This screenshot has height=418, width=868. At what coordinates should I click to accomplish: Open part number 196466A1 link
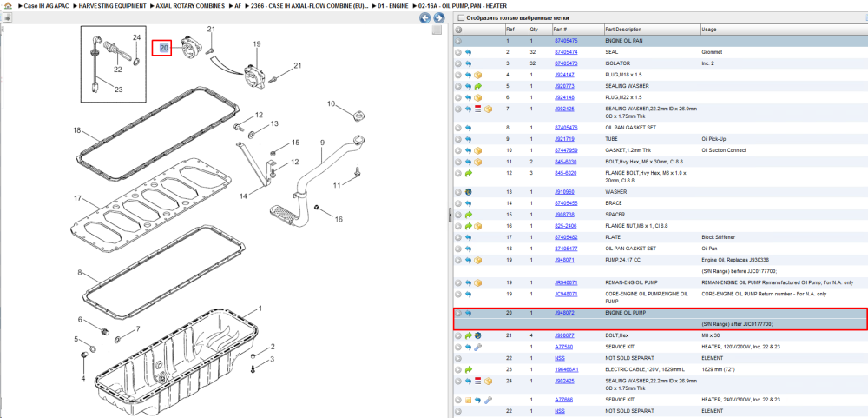coord(566,370)
